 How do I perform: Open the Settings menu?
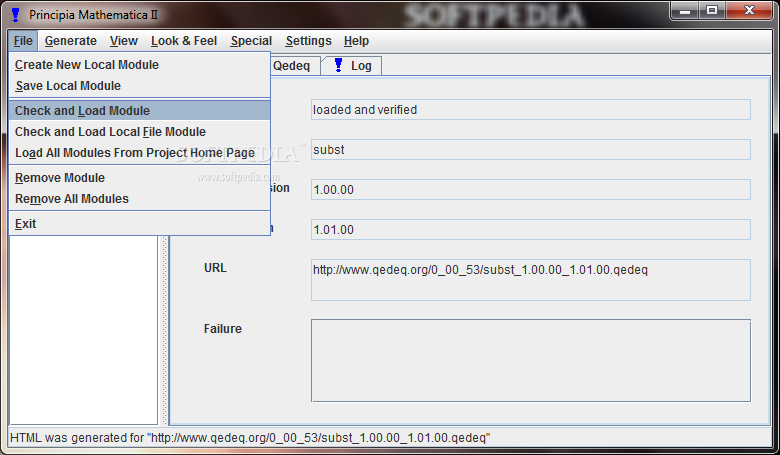[x=308, y=41]
